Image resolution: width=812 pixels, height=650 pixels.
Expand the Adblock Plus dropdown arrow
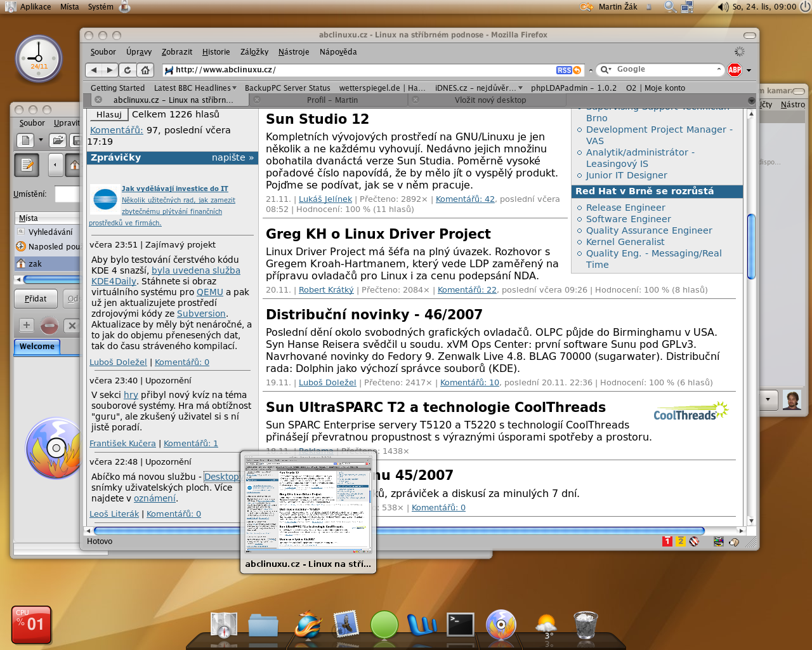pyautogui.click(x=749, y=70)
